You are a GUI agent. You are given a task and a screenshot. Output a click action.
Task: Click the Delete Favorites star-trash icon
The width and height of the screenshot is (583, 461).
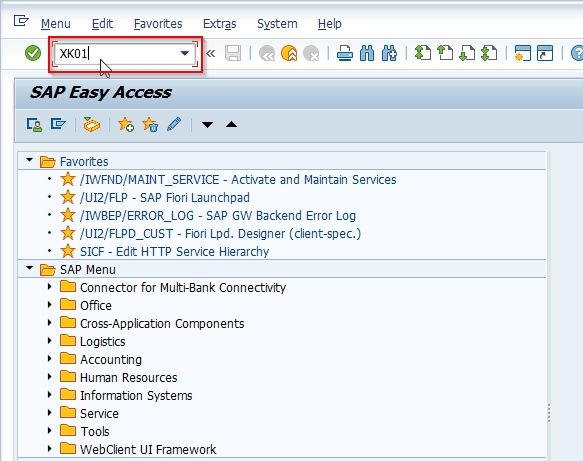(150, 125)
